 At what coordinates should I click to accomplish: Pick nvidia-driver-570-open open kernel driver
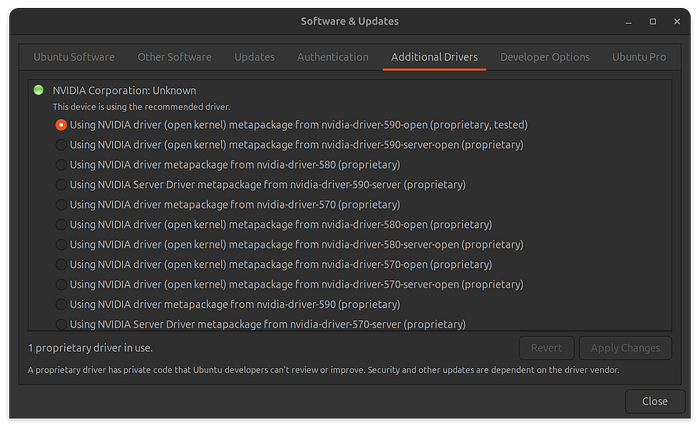coord(62,264)
